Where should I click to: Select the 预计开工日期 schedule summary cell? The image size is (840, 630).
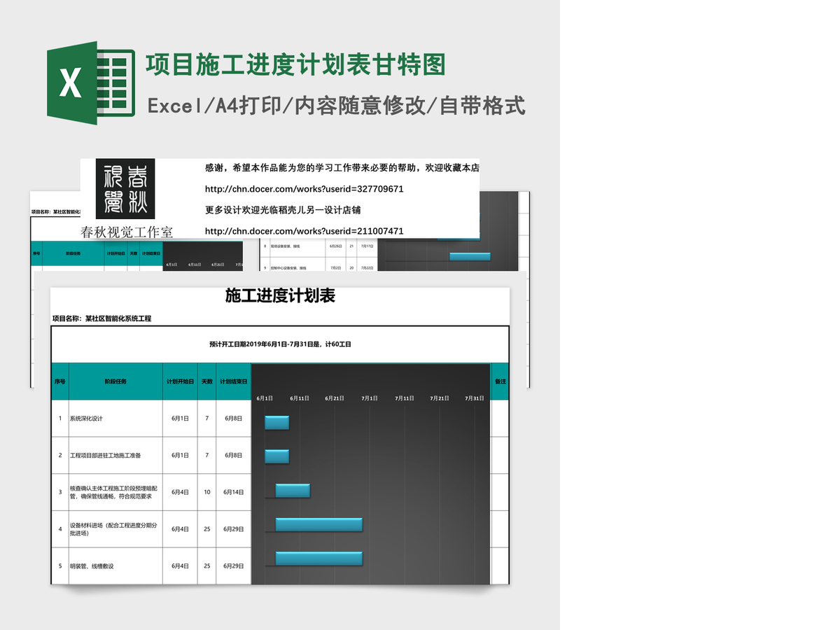click(x=280, y=344)
